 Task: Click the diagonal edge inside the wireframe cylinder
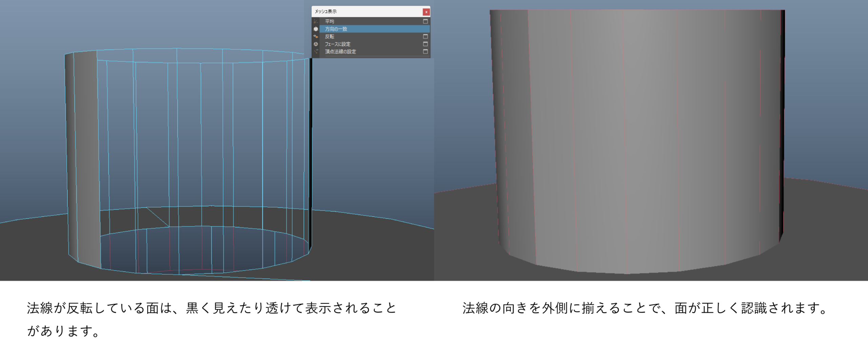(158, 217)
